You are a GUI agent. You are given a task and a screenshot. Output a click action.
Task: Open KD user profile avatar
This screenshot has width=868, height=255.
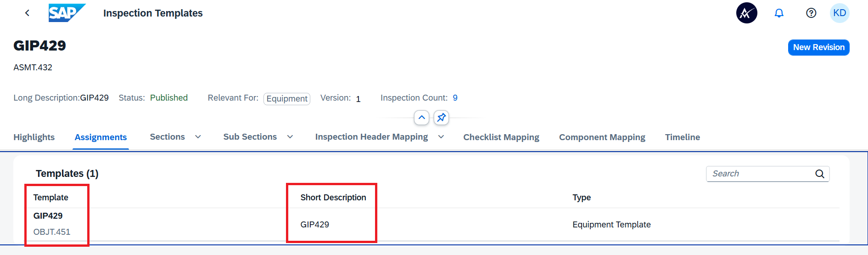coord(840,13)
